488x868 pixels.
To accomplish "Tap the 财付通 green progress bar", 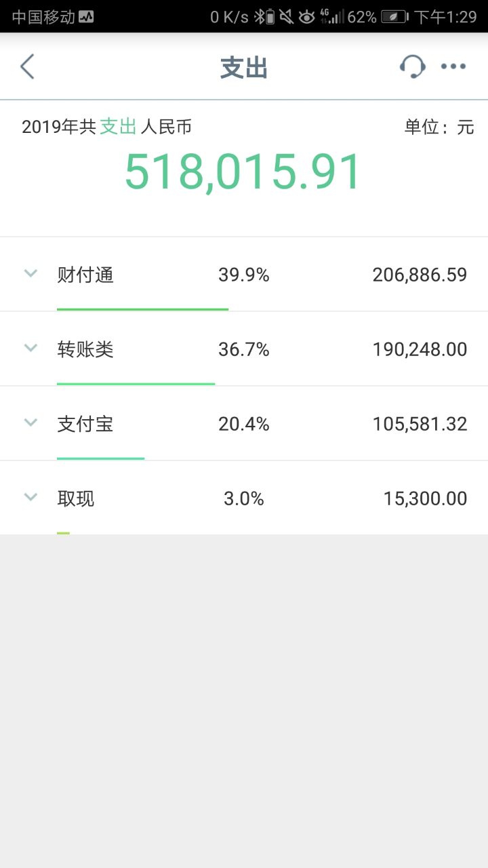I will (142, 309).
